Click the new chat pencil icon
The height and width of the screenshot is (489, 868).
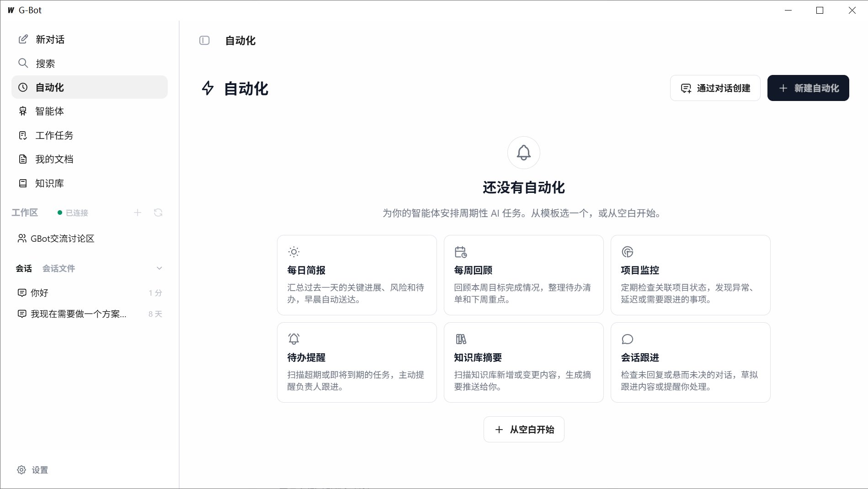(x=23, y=39)
